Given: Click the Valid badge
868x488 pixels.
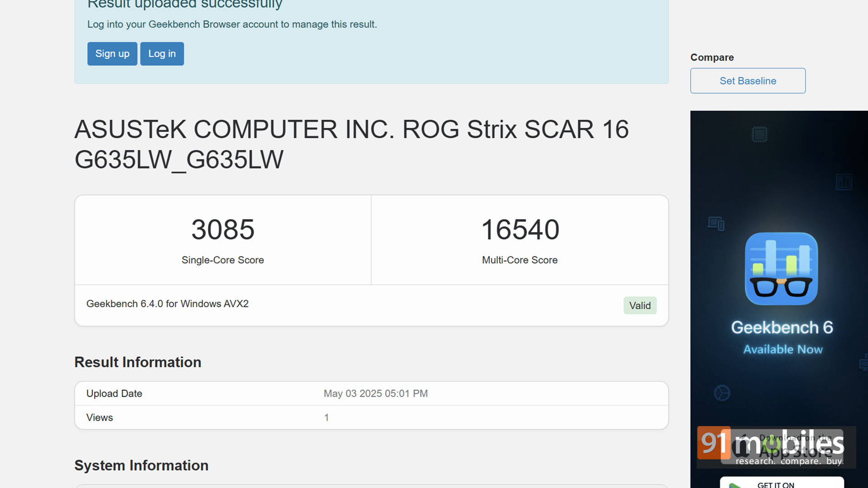Looking at the screenshot, I should click(x=640, y=305).
